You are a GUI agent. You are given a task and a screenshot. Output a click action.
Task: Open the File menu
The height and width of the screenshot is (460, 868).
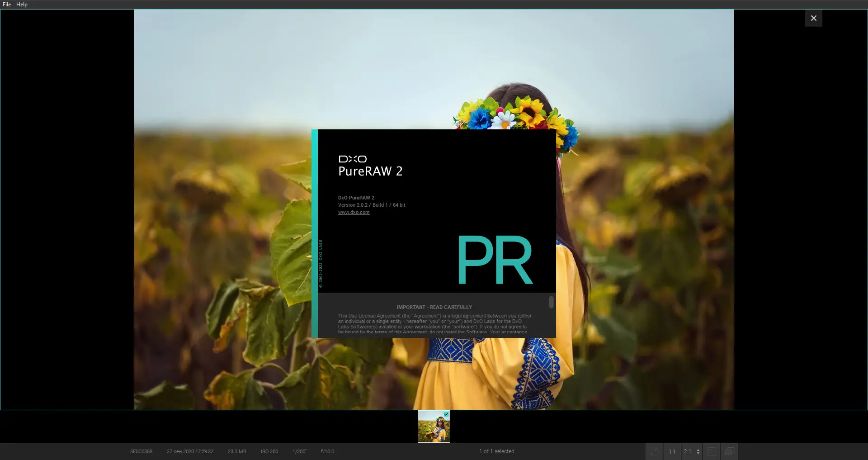[7, 5]
